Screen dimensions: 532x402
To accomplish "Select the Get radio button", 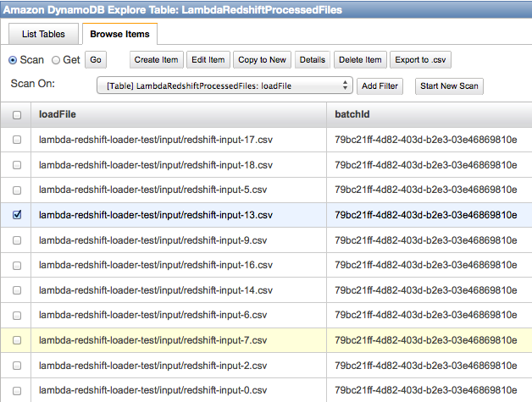I will coord(56,60).
